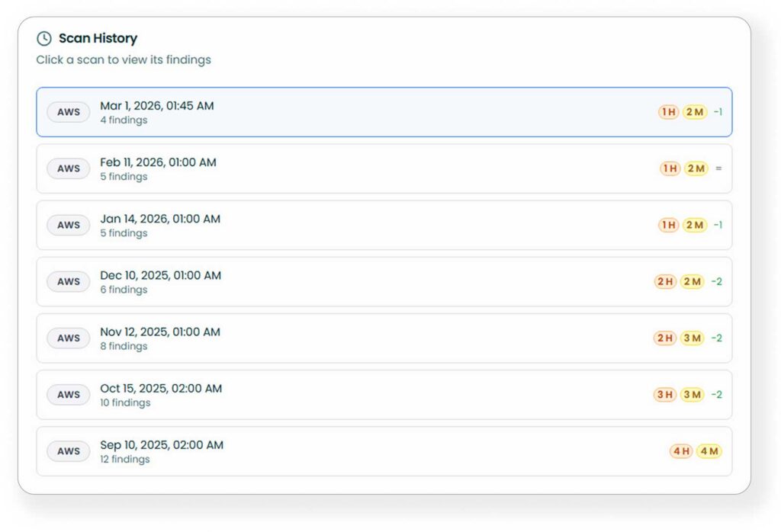
Task: Select the AWS provider badge on Mar 1 scan
Action: [68, 111]
